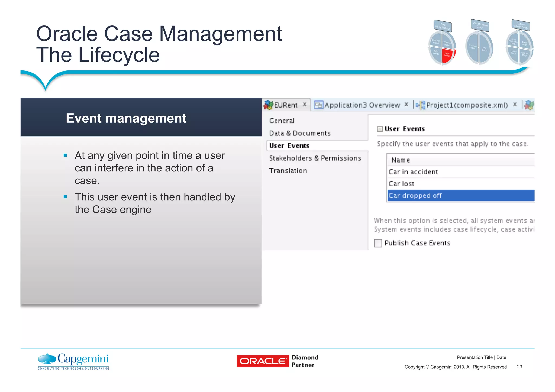Select Data & Documents section
Screen dimensions: 555x392
point(300,133)
